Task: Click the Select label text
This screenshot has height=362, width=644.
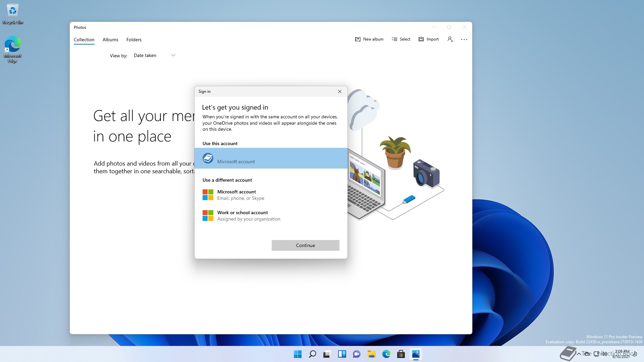Action: [x=405, y=39]
